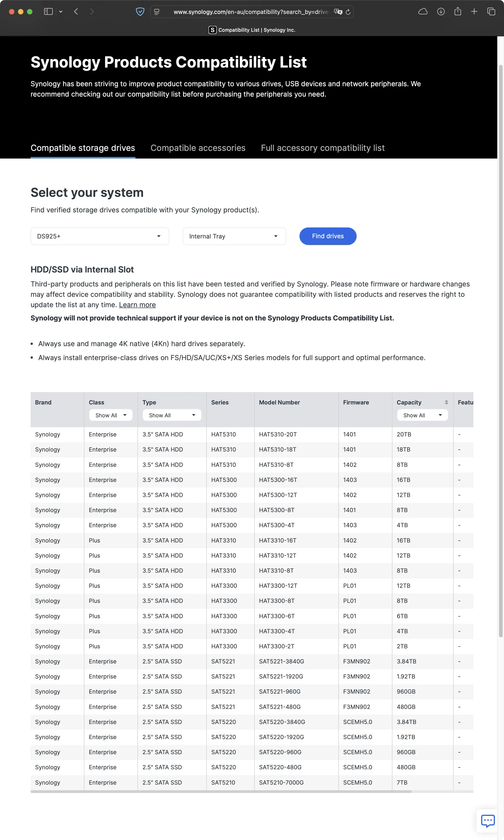The image size is (504, 840).
Task: Open the Share icon in toolbar
Action: click(457, 11)
